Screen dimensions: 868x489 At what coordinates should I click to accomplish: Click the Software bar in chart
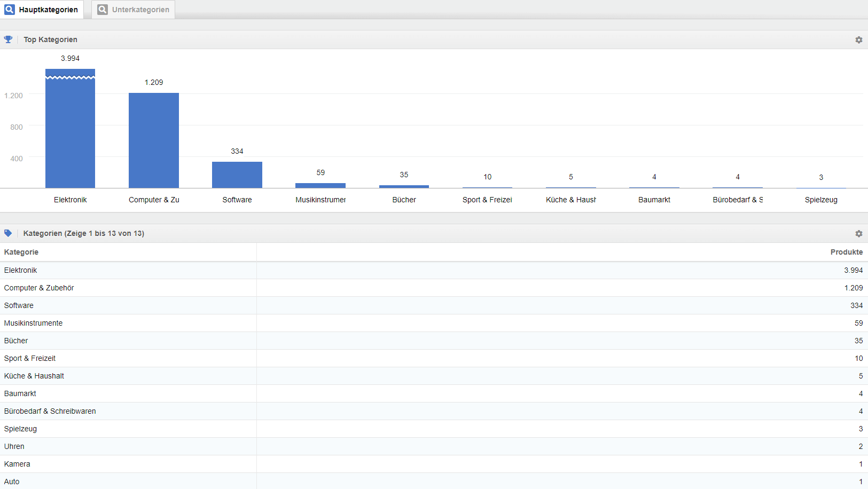[237, 175]
